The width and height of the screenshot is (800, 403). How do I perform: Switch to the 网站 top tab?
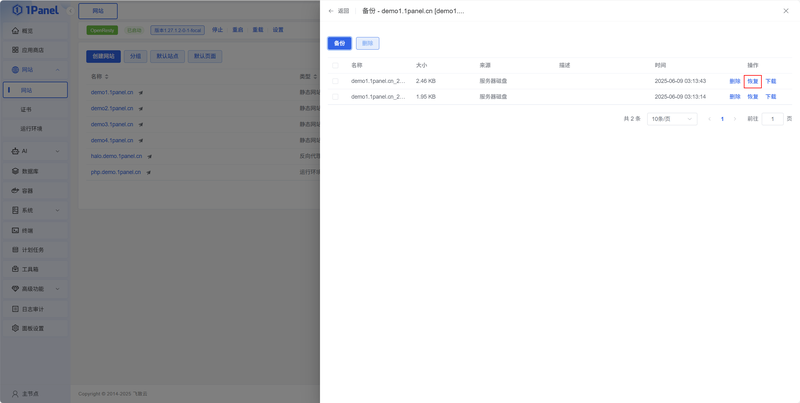click(98, 11)
